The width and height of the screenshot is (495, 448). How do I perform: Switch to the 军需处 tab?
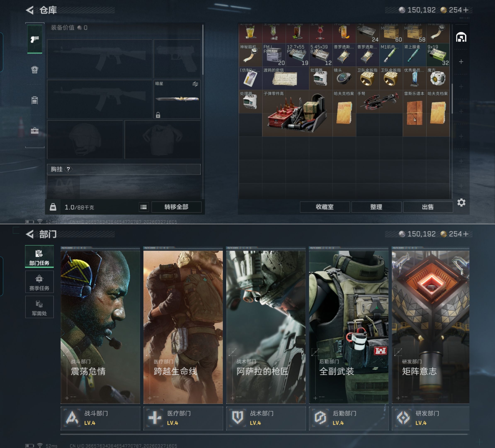[x=39, y=307]
